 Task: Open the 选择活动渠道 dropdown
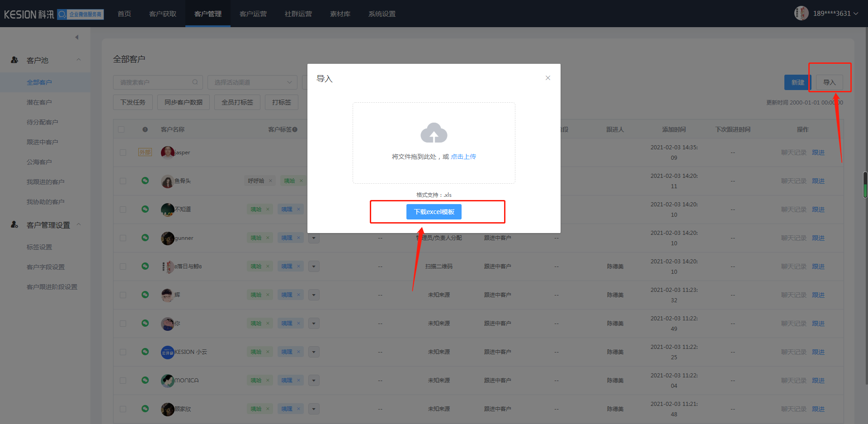pyautogui.click(x=252, y=82)
